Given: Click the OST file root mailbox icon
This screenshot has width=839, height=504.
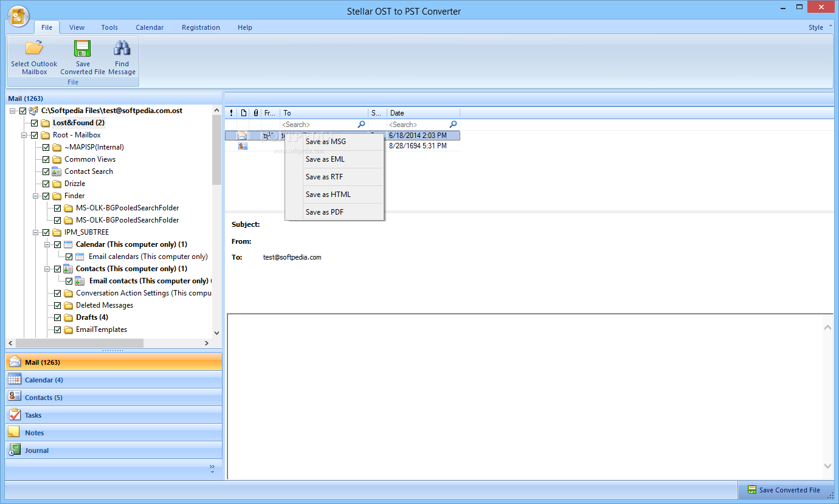Looking at the screenshot, I should [x=34, y=111].
